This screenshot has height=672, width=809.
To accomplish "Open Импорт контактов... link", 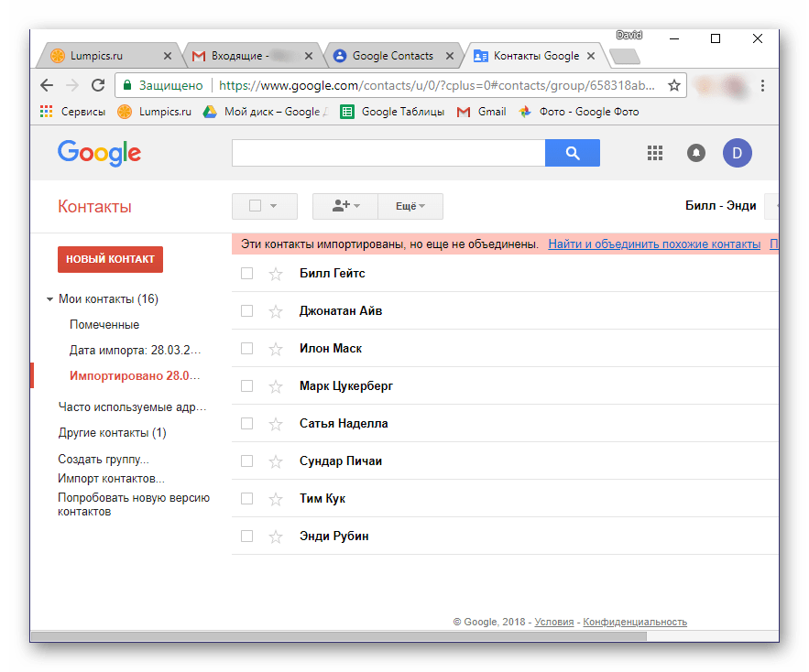I will [x=111, y=479].
